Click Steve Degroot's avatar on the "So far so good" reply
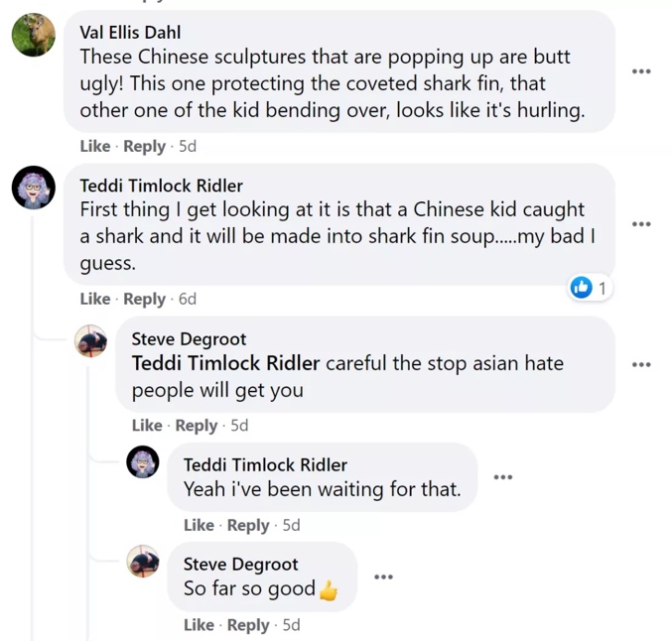This screenshot has height=641, width=672. tap(143, 563)
